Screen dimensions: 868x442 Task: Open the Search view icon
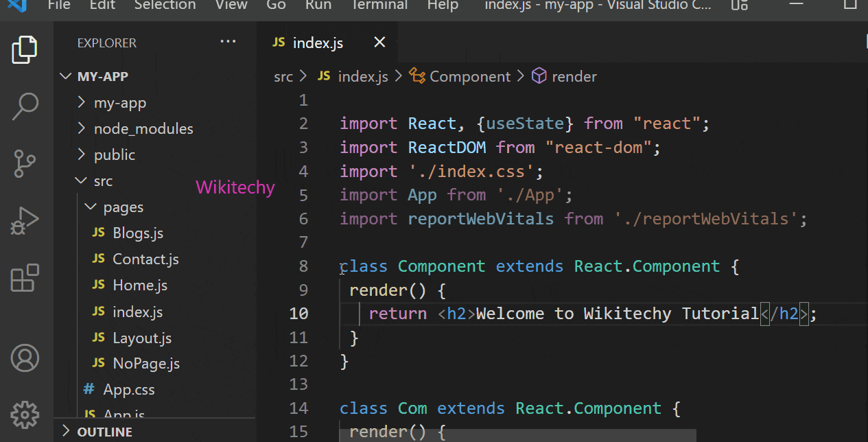pos(25,105)
